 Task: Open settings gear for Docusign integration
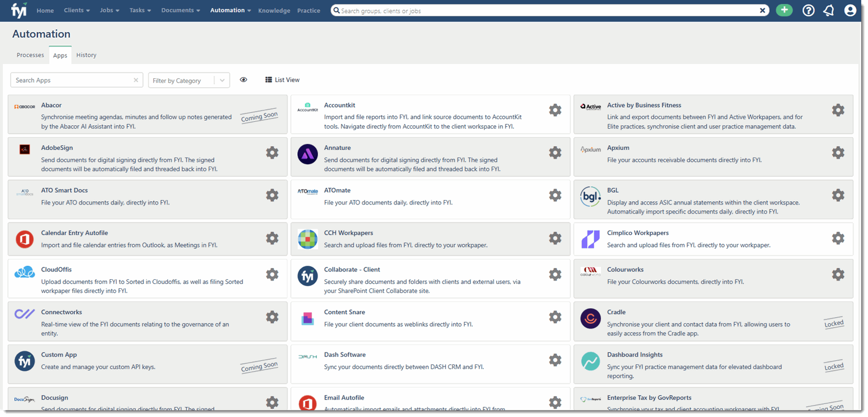click(x=272, y=402)
